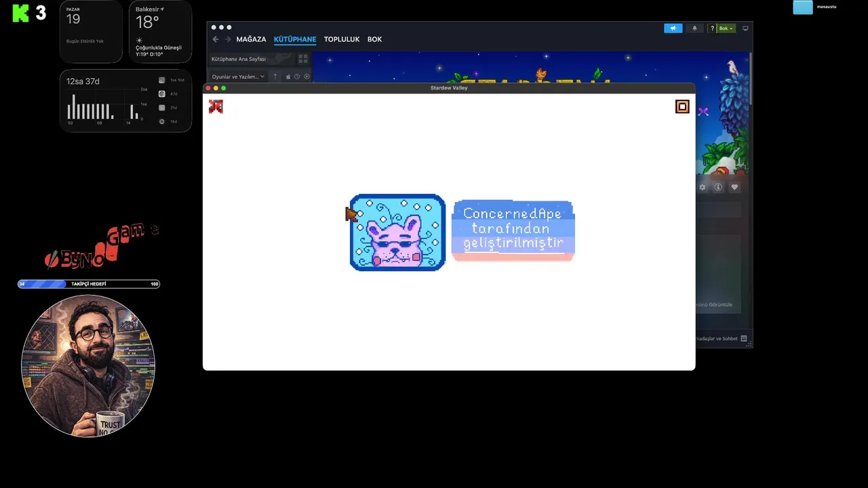
Task: Expand the Oyunlar ve Yazılım dropdown
Action: click(x=238, y=77)
